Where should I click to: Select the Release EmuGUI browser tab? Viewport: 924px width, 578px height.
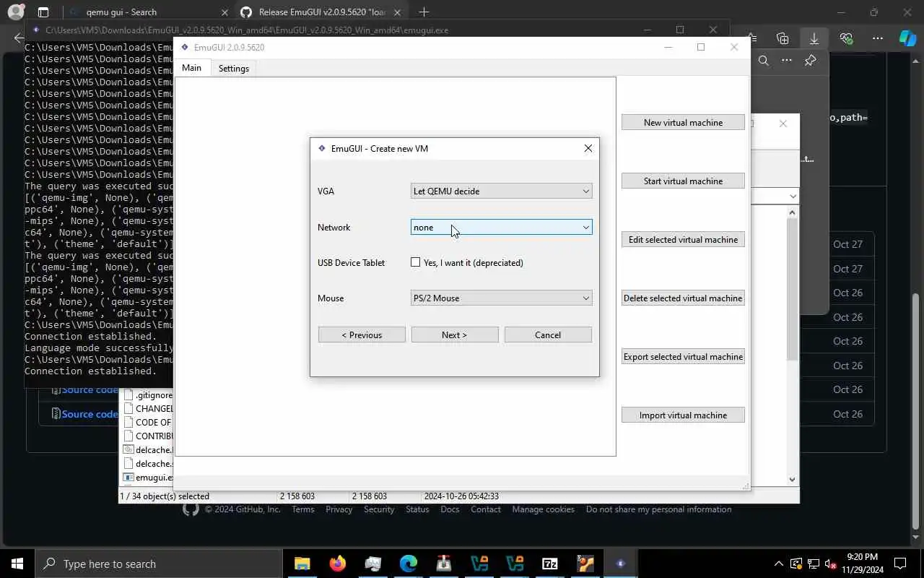(x=321, y=12)
